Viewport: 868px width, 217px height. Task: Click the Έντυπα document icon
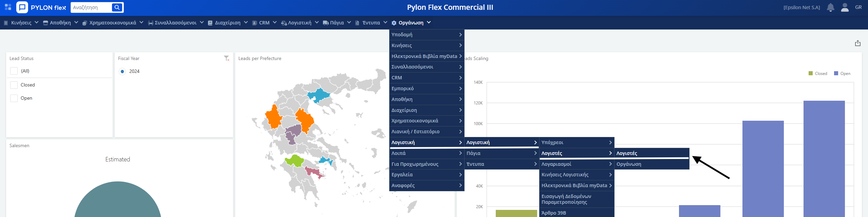point(357,23)
